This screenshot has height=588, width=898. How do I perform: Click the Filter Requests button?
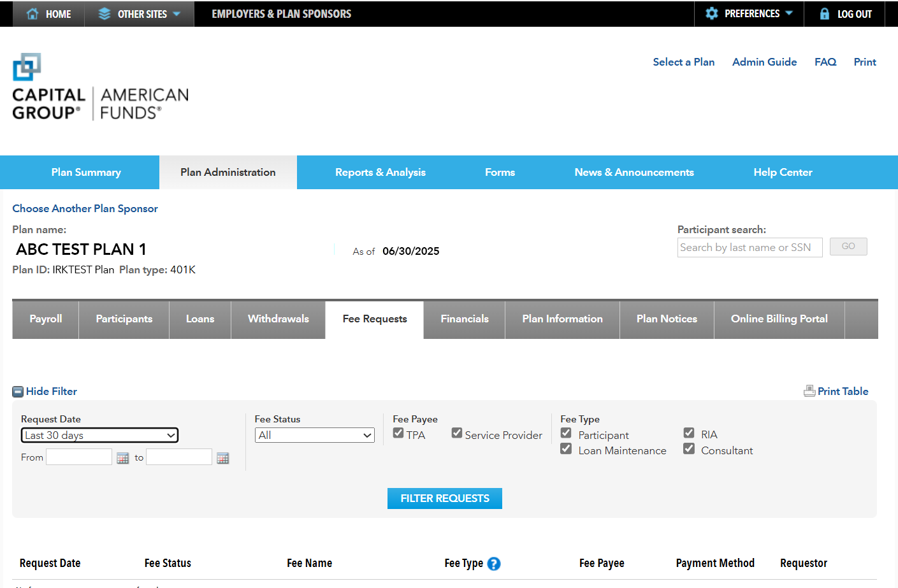[444, 498]
